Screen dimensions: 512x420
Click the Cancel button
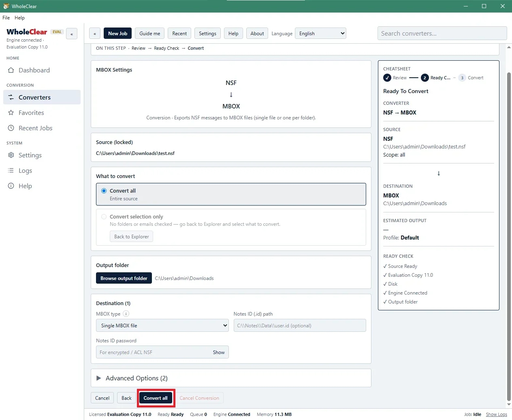102,398
